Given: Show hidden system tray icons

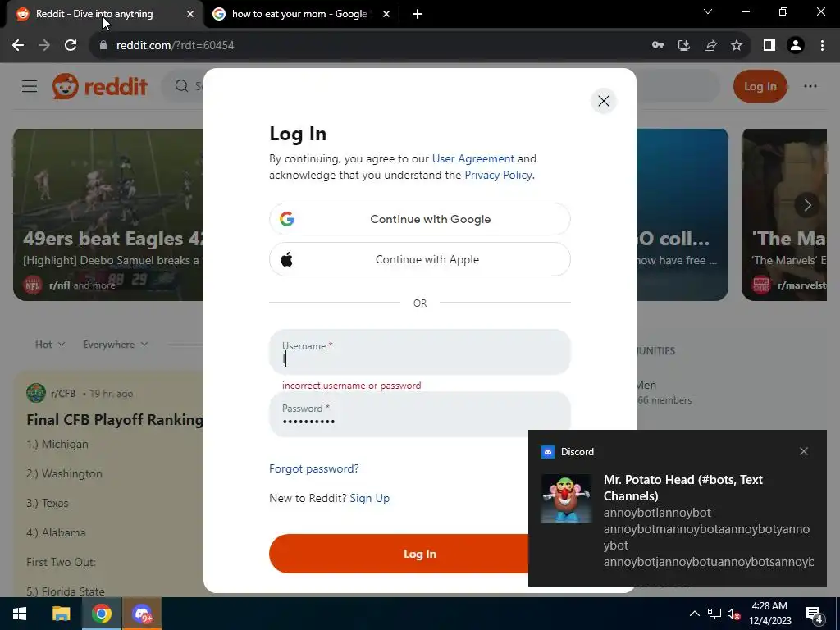Looking at the screenshot, I should [x=694, y=614].
